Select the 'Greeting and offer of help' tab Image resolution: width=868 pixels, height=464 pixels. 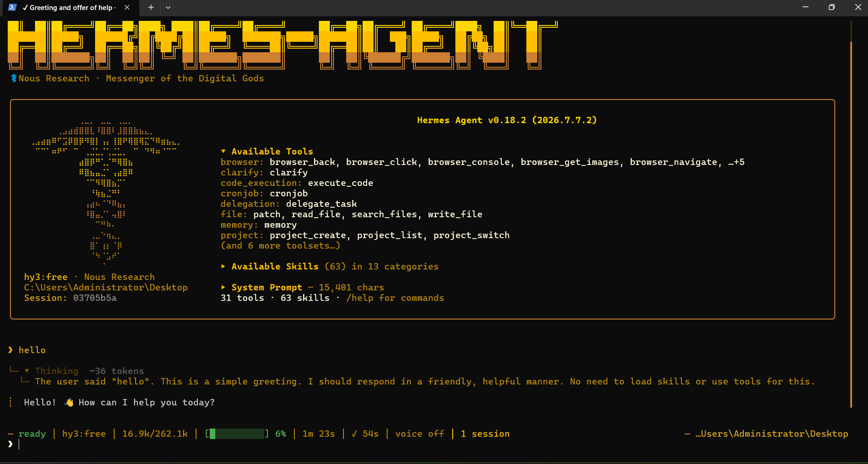(71, 8)
